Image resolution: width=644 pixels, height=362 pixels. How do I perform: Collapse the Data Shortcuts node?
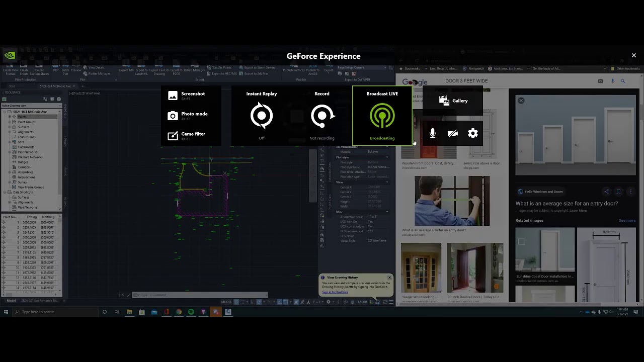[5, 192]
